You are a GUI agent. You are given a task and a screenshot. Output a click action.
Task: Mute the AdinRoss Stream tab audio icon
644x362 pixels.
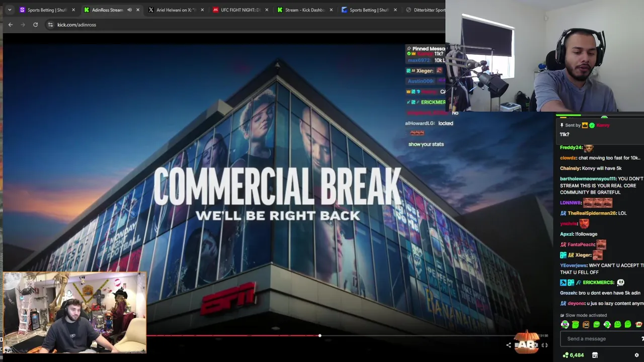129,10
